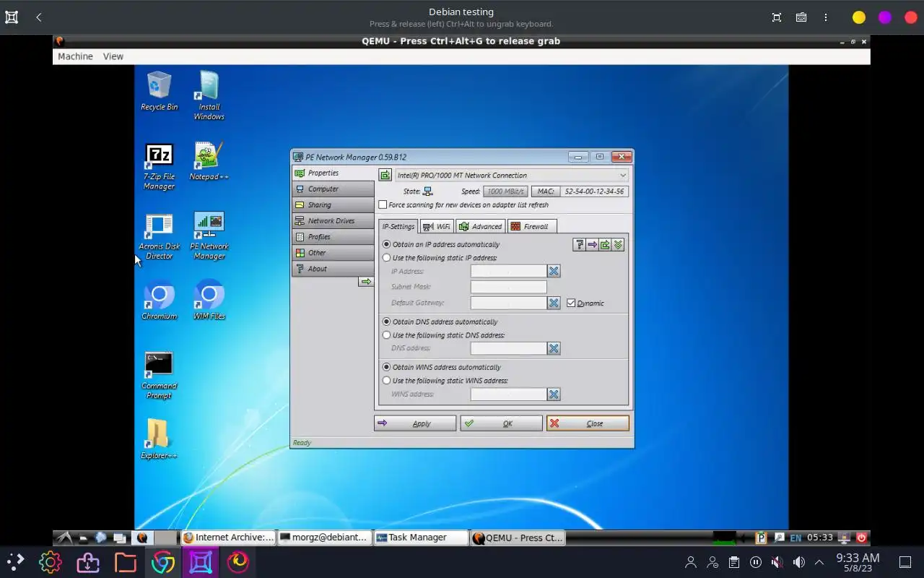Launch the Acronis Disk Director shortcut

(159, 236)
